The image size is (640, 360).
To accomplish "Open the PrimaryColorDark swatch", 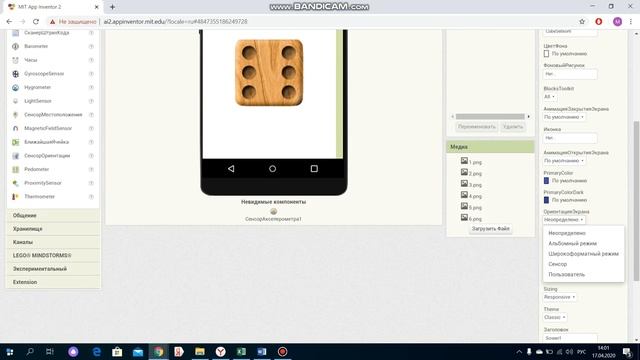I will coord(546,200).
